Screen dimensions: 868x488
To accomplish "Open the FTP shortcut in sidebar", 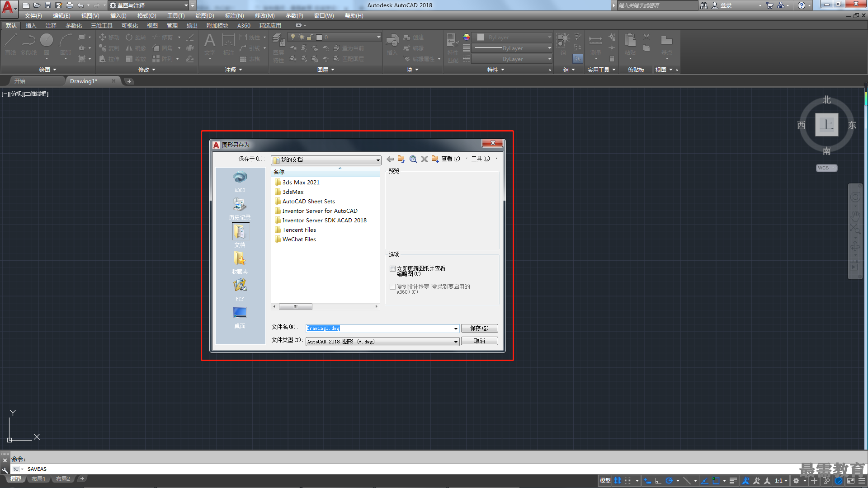I will pos(240,290).
